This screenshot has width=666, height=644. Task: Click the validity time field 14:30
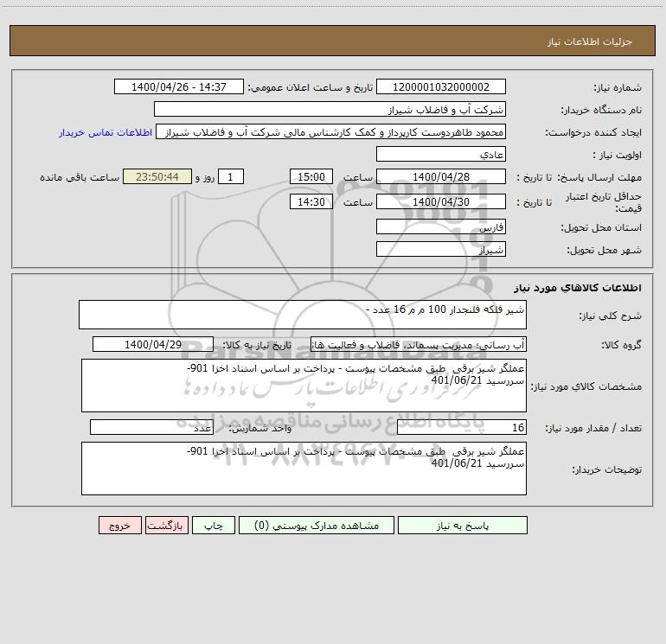311,201
